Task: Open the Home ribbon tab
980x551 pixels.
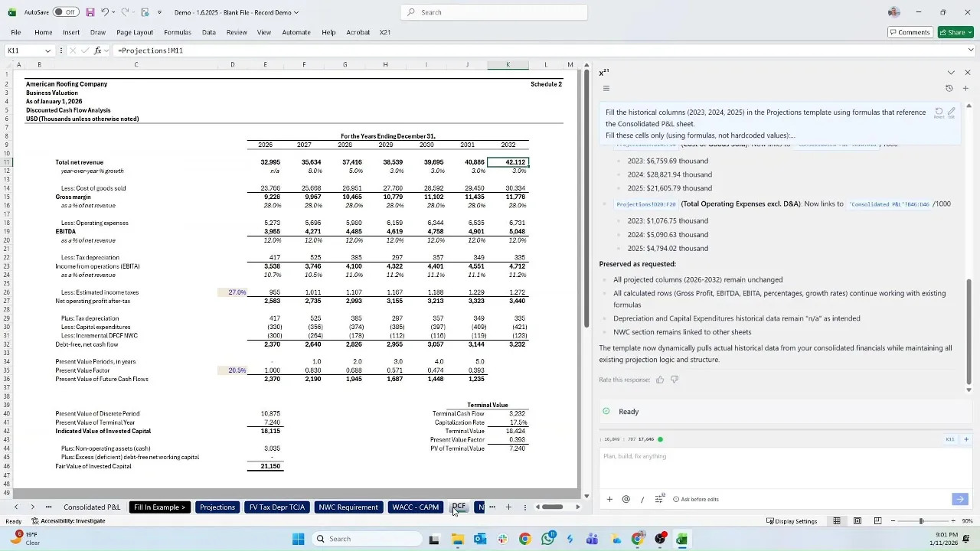Action: (43, 32)
